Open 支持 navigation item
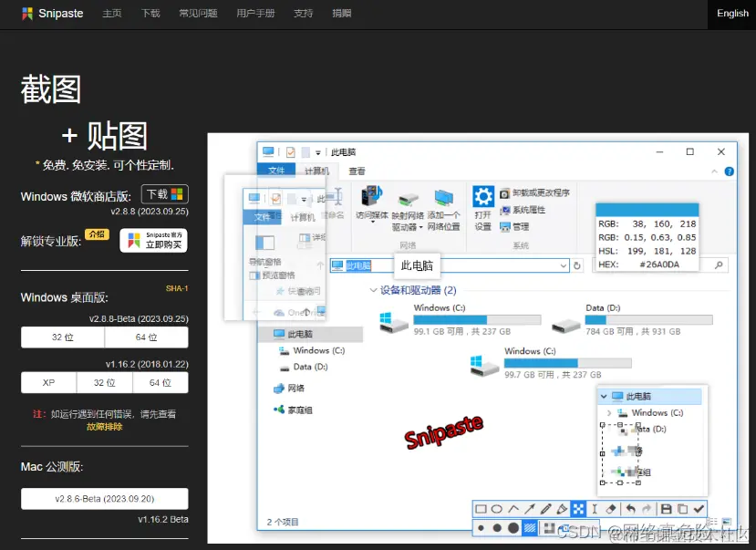The image size is (756, 550). click(x=304, y=14)
